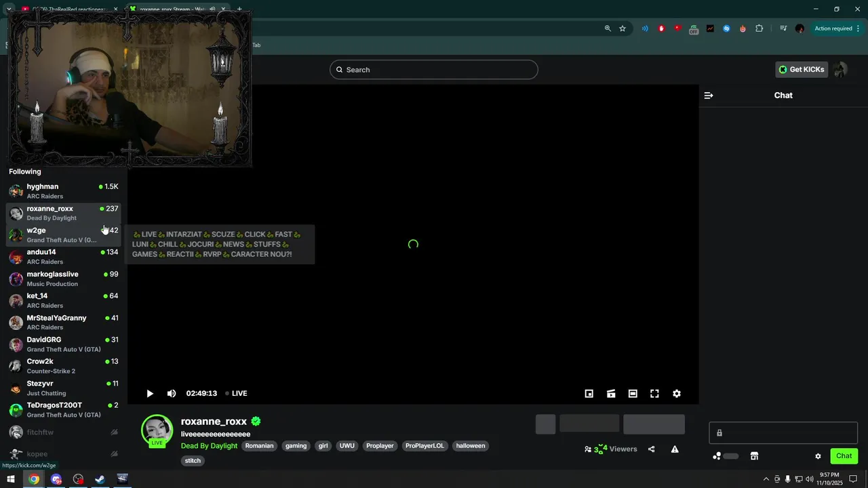Image resolution: width=868 pixels, height=488 pixels.
Task: Open the stock chart extension icon
Action: [710, 28]
